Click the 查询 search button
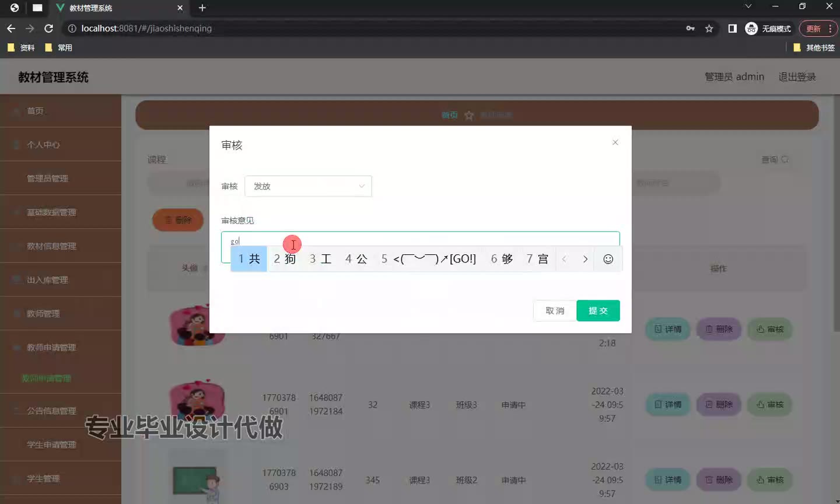 (775, 159)
